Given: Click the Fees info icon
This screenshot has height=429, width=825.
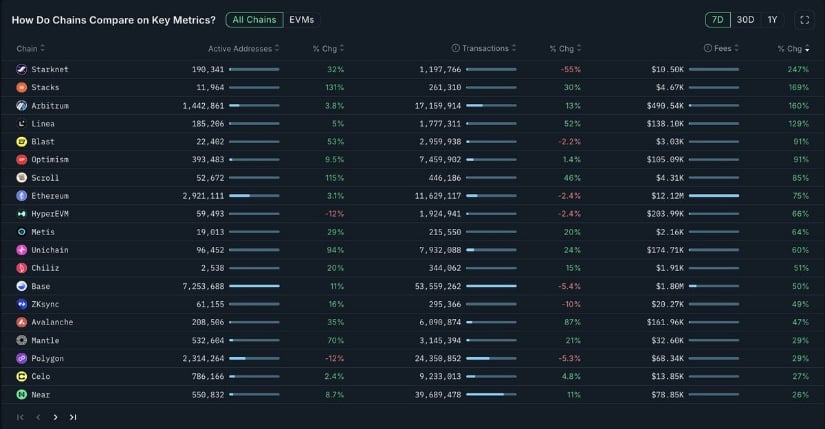Looking at the screenshot, I should 708,48.
